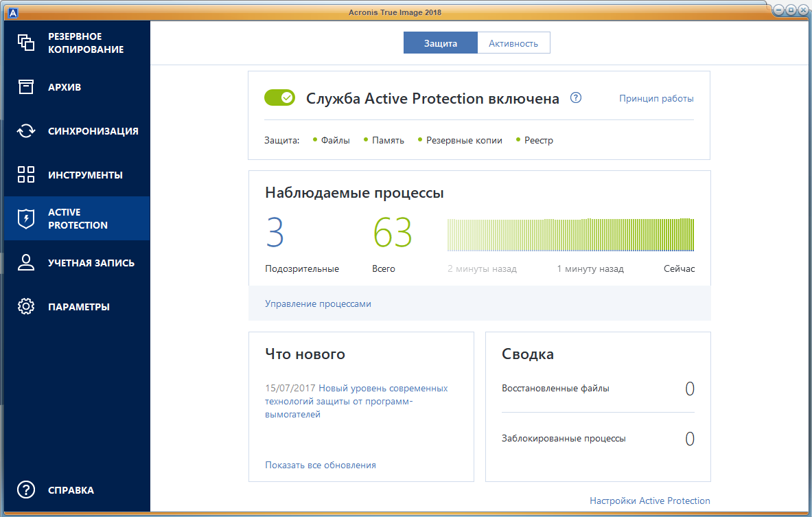Click Показать все обновления link
This screenshot has width=812, height=517.
click(321, 465)
